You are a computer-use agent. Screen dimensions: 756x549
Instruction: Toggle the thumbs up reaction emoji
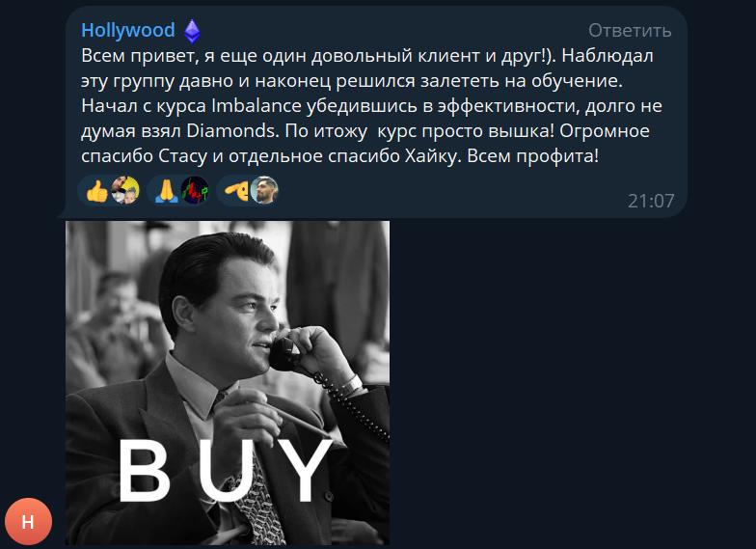coord(96,191)
